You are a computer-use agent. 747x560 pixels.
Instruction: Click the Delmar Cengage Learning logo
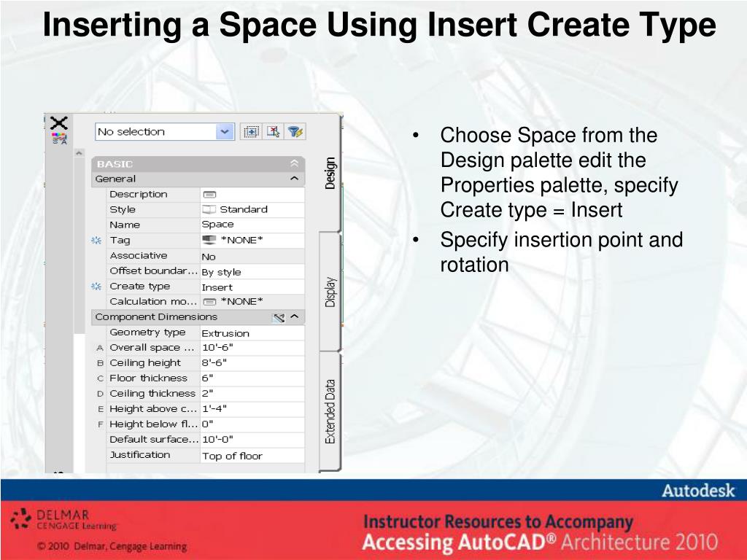pyautogui.click(x=64, y=519)
